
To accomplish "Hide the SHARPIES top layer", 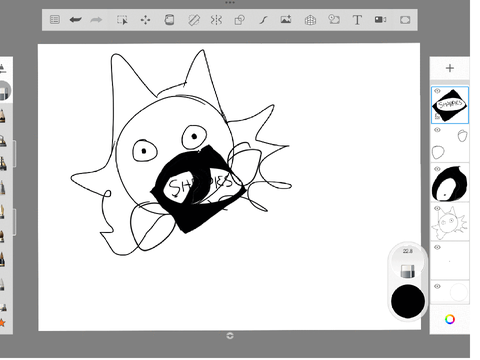I will pyautogui.click(x=437, y=91).
